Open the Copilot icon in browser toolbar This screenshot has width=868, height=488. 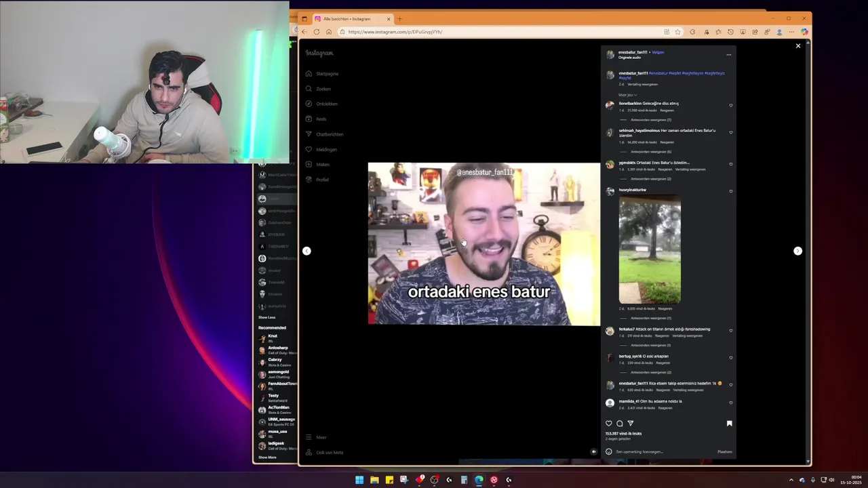pos(804,32)
